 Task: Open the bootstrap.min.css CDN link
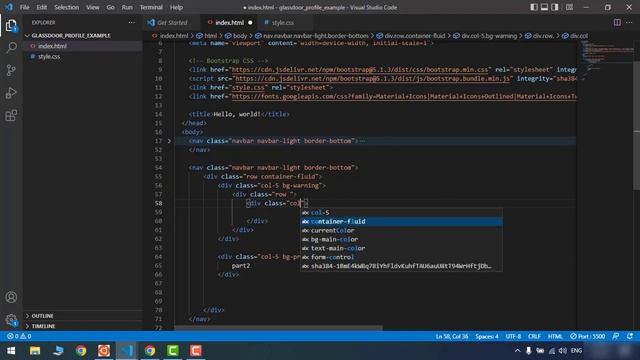[x=359, y=70]
